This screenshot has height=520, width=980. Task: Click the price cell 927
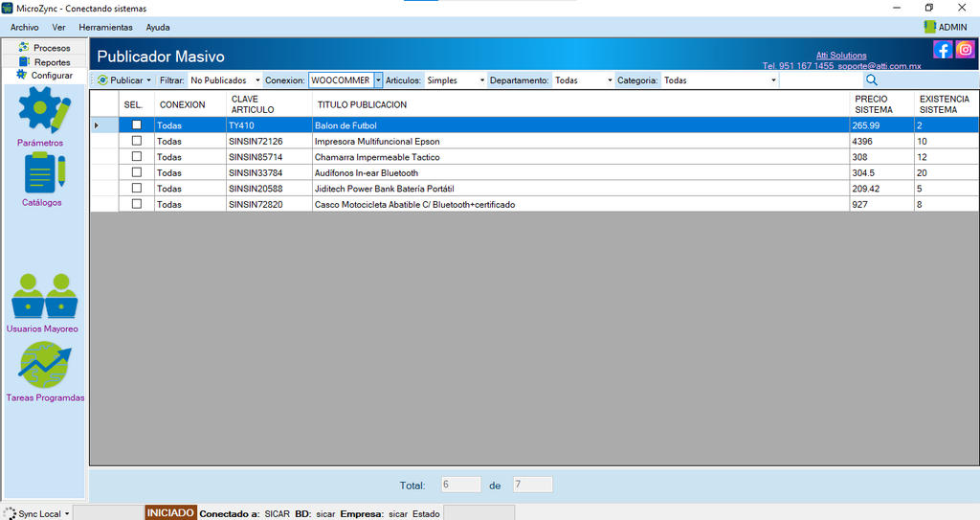click(881, 204)
